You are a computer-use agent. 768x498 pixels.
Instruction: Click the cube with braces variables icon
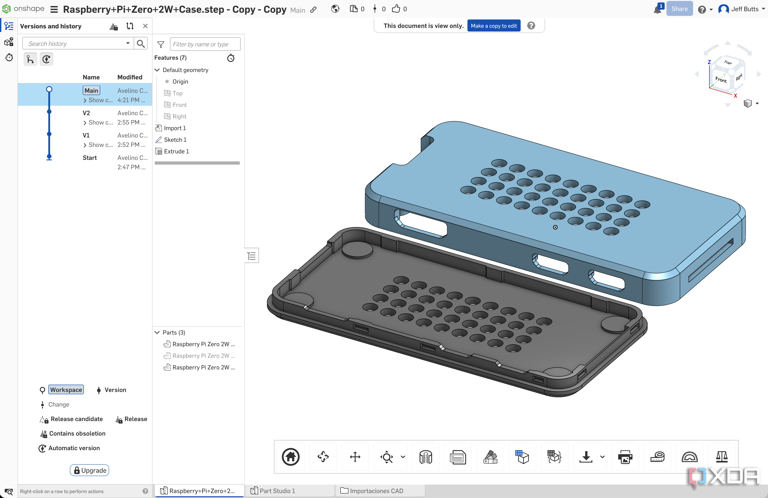pos(554,457)
